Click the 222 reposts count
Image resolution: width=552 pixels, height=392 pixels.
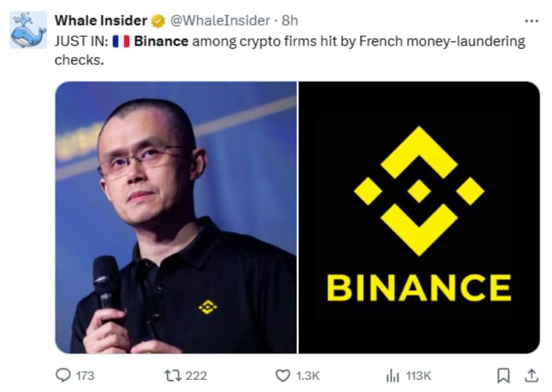[196, 375]
